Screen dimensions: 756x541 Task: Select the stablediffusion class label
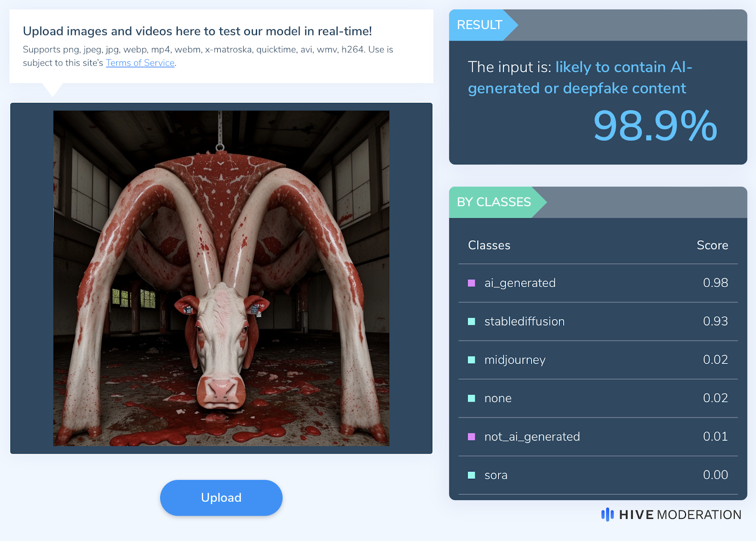click(524, 321)
